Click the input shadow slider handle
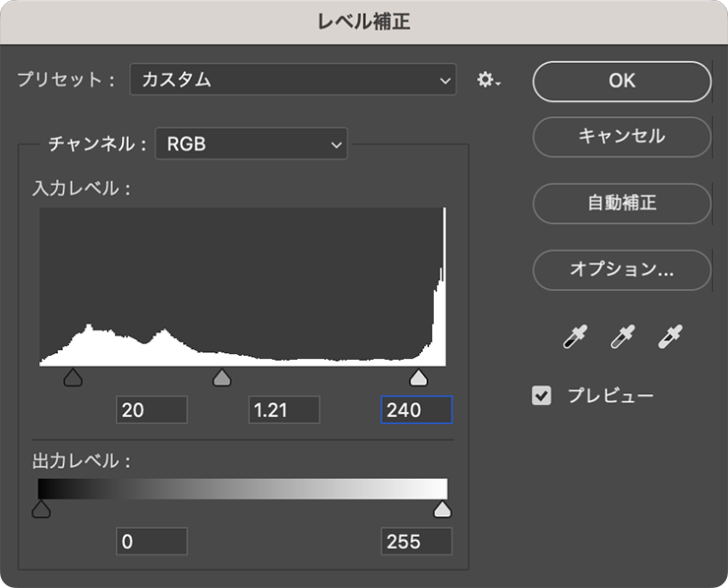This screenshot has width=728, height=588. [72, 379]
